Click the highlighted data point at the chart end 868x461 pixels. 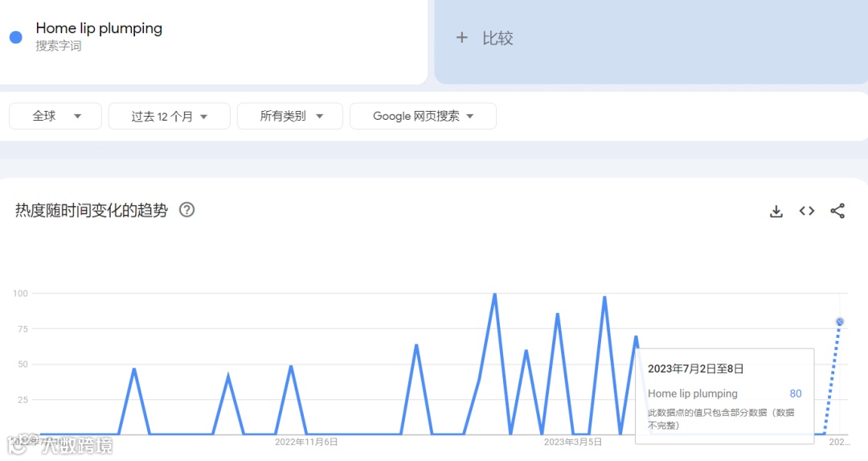pos(840,322)
